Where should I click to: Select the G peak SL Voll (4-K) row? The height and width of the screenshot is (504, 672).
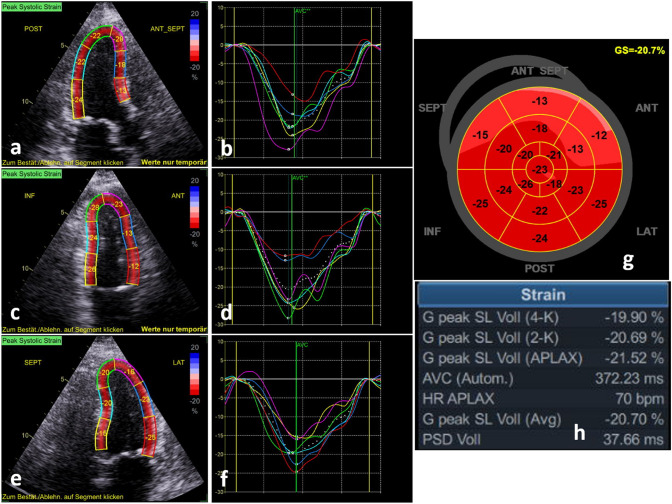pos(541,318)
